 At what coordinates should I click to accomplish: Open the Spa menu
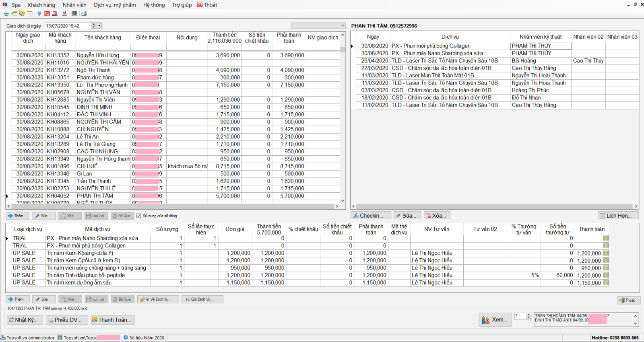click(16, 5)
